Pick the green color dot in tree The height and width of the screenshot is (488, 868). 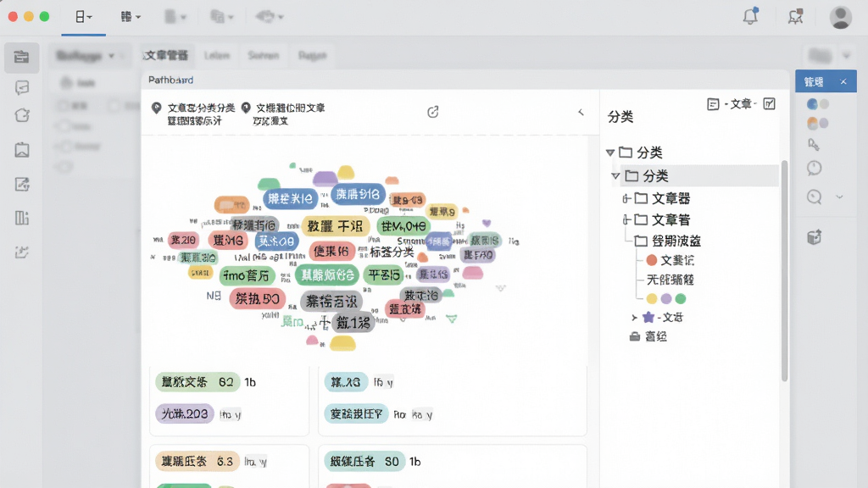681,299
